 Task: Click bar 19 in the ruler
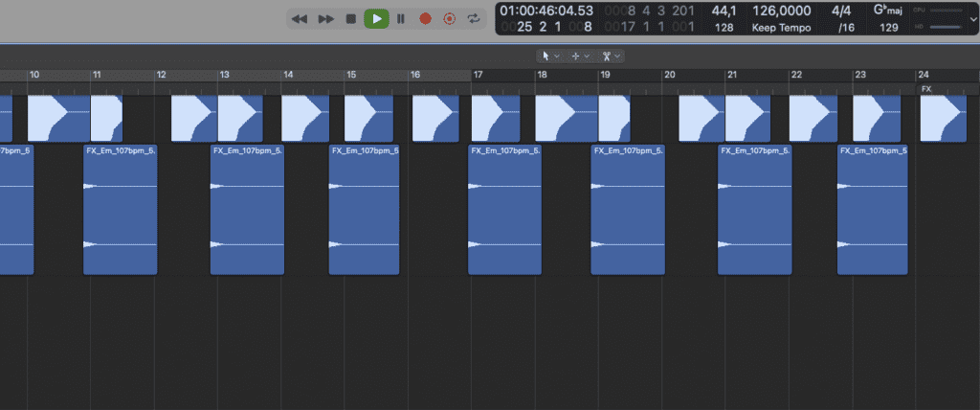605,75
